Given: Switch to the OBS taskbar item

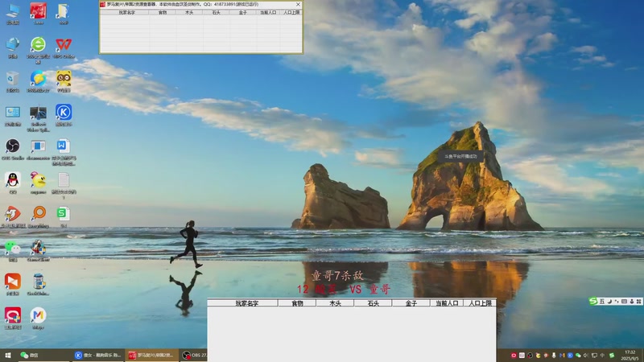Looking at the screenshot, I should point(194,355).
